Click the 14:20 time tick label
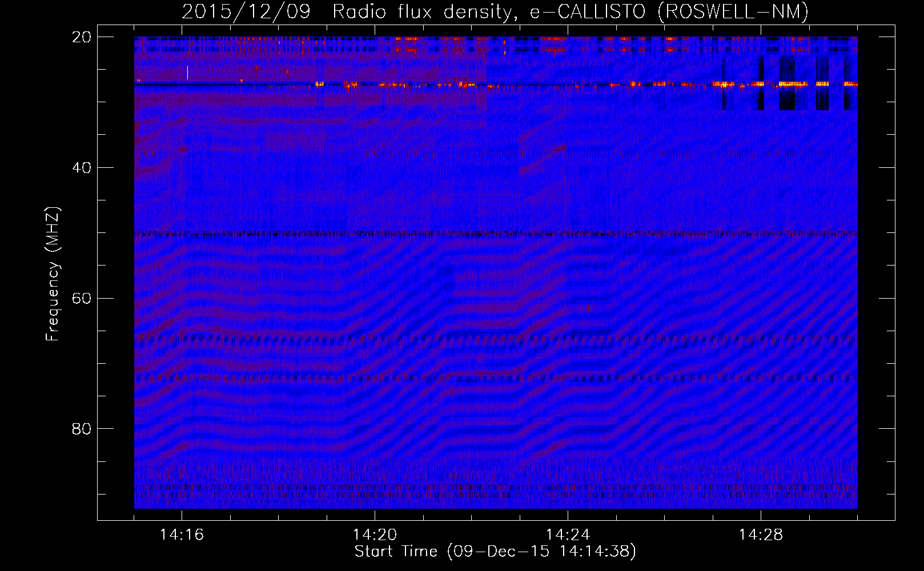924x571 pixels. tap(375, 535)
